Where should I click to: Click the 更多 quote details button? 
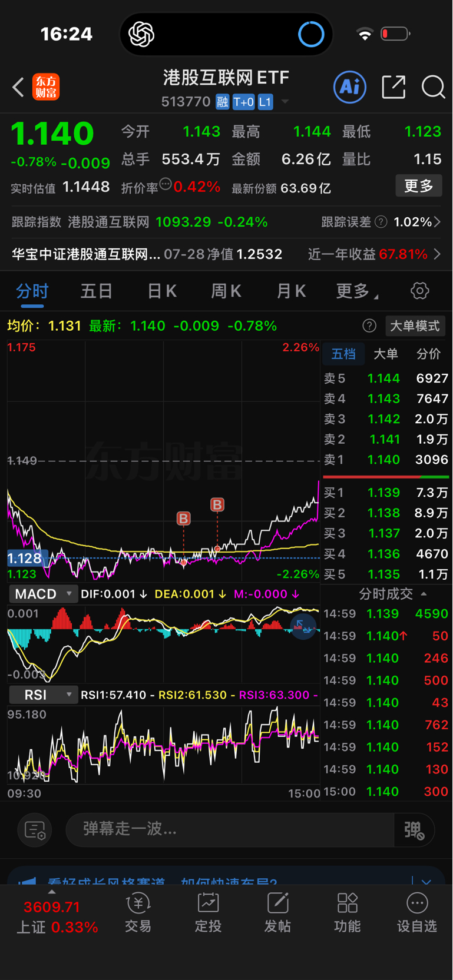tap(419, 186)
